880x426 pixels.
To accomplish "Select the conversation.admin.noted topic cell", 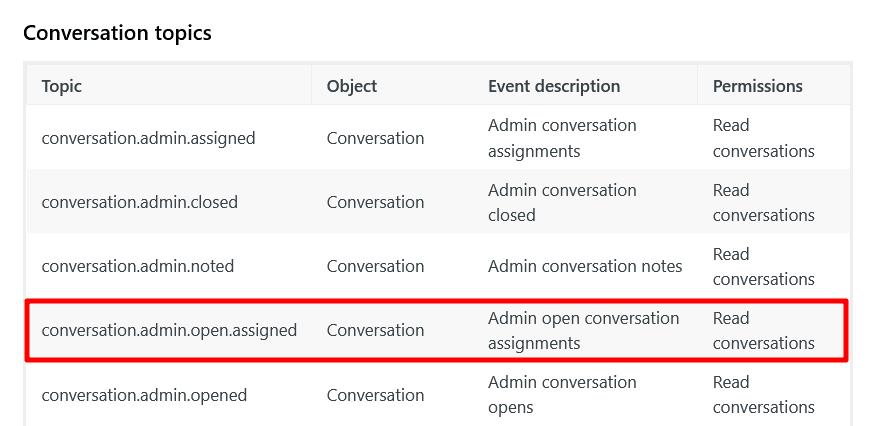I will 137,266.
